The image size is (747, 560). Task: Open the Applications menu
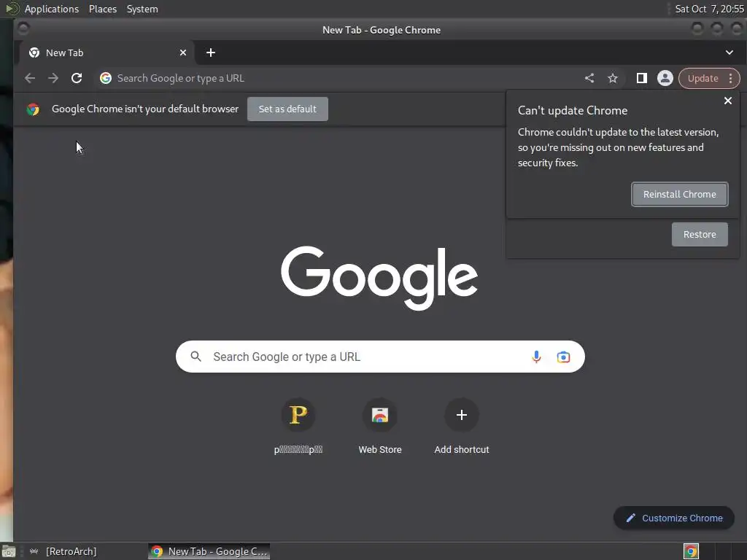52,9
